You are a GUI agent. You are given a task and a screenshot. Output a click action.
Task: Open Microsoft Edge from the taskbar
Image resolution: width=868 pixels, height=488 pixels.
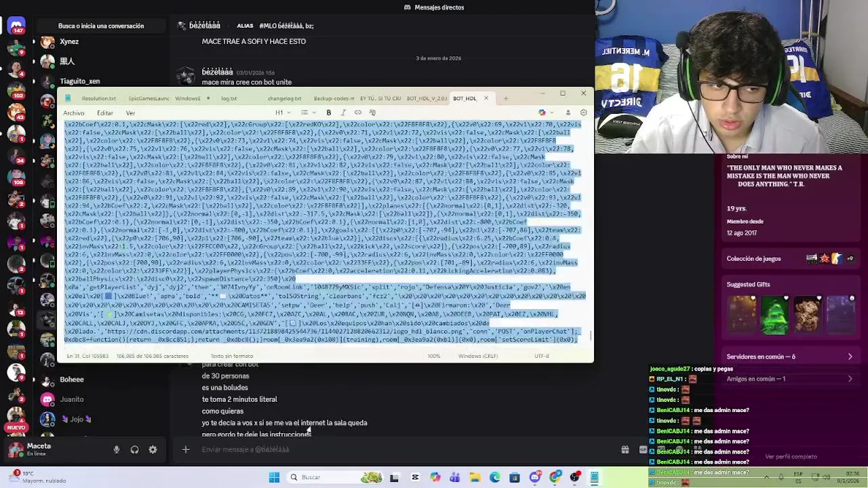(495, 477)
